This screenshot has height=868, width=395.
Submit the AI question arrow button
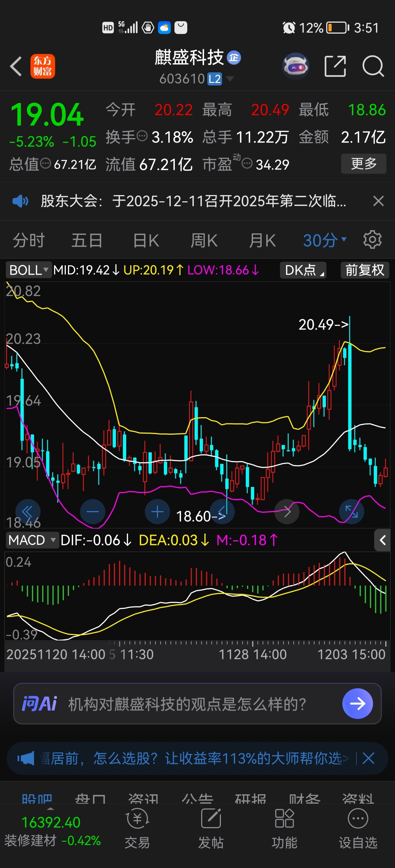tap(358, 704)
